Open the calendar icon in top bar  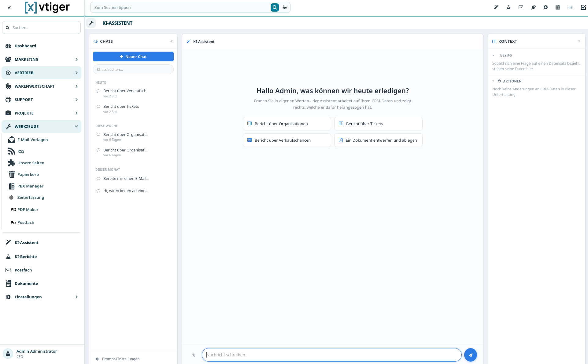(x=558, y=7)
